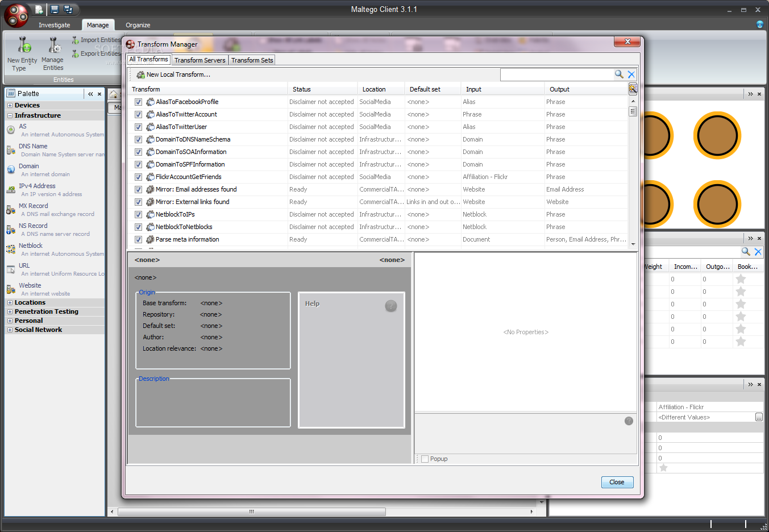The image size is (769, 532).
Task: Click the home icon behind the dialog
Action: coord(114,94)
